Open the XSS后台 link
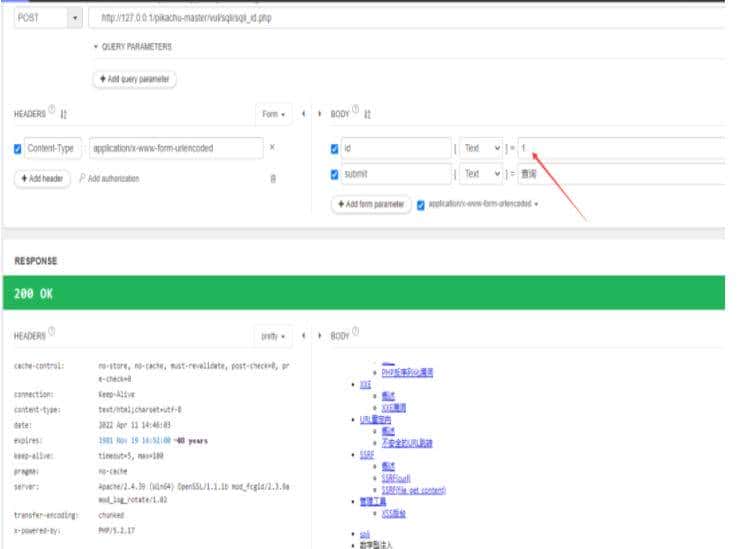 (x=394, y=514)
